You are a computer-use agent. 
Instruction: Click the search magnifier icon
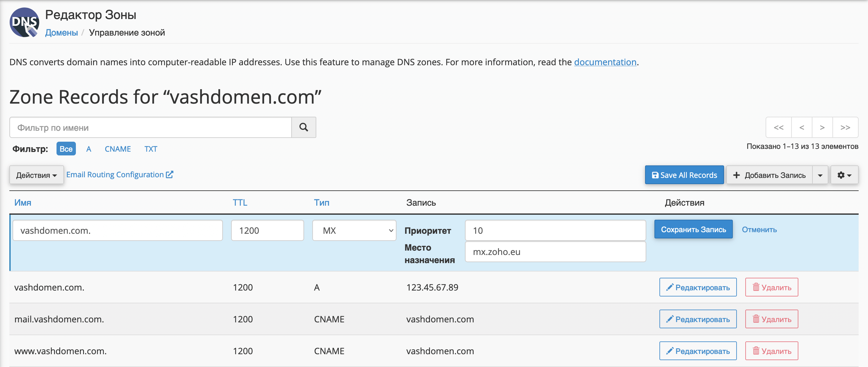[304, 128]
